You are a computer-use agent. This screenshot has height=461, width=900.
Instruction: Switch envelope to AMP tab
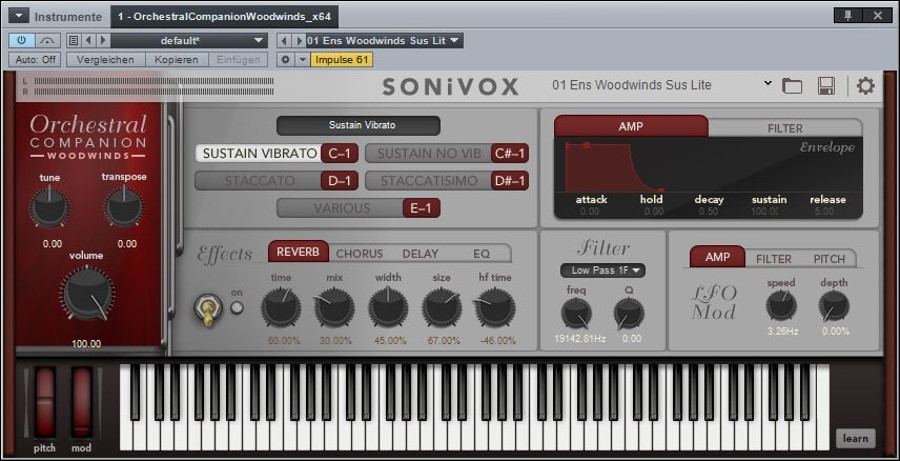click(631, 126)
